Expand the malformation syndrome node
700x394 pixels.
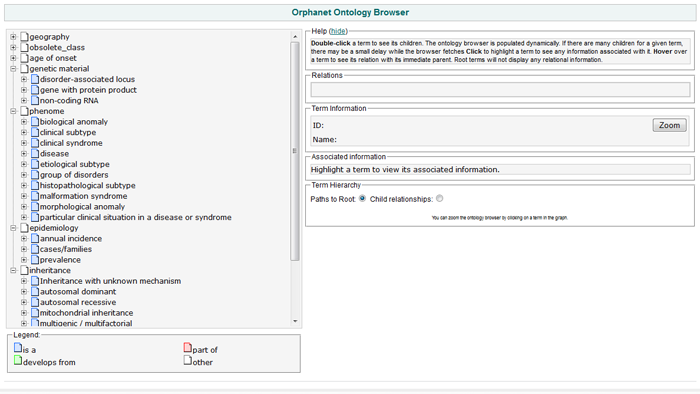24,196
